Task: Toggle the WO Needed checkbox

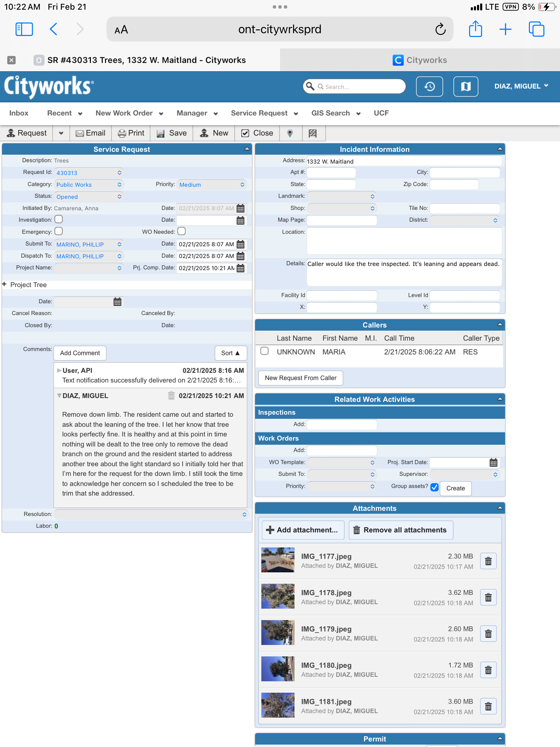Action: [x=181, y=231]
